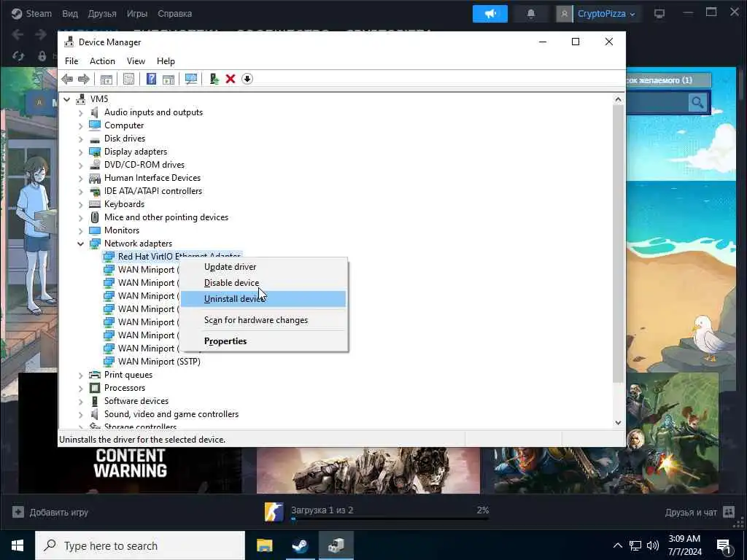Viewport: 747px width, 560px height.
Task: Expand the Processors category
Action: (x=80, y=388)
